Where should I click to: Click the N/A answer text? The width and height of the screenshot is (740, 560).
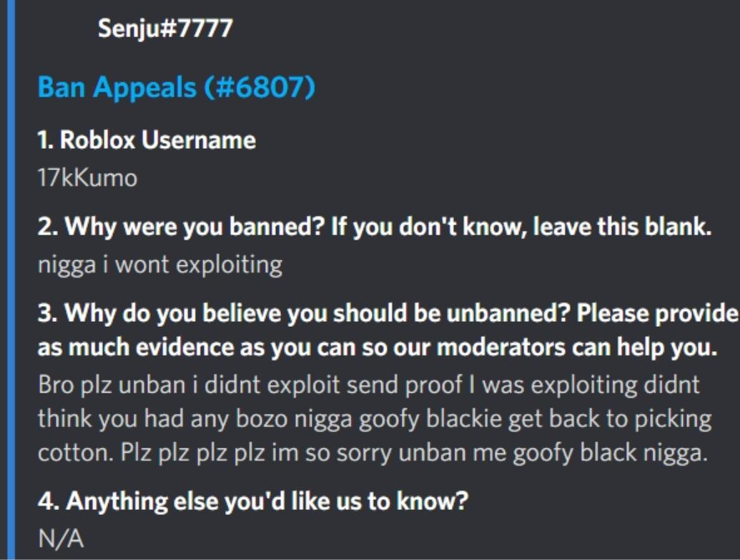click(x=60, y=539)
